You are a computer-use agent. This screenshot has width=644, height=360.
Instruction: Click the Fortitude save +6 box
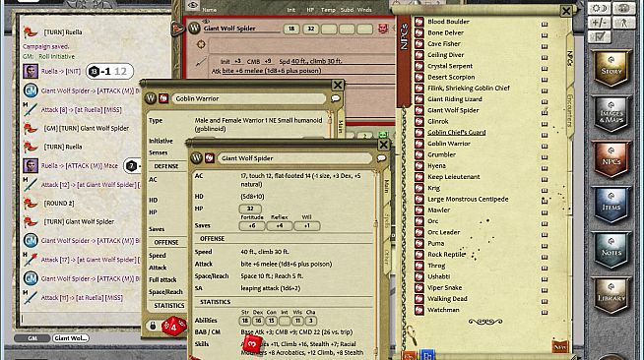click(x=252, y=225)
